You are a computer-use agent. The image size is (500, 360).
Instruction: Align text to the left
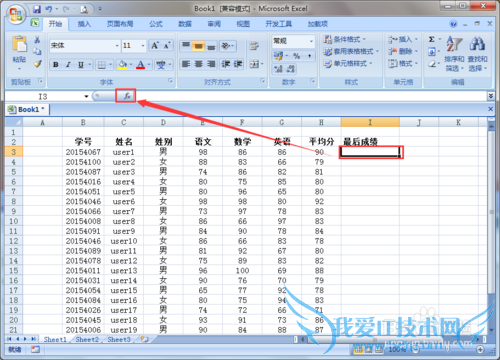click(x=186, y=64)
